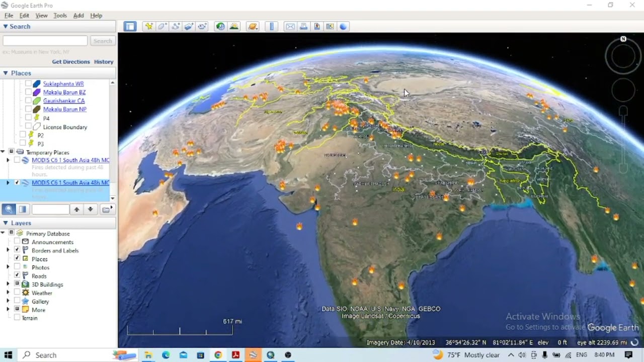The width and height of the screenshot is (644, 362).
Task: Enable the Weather layer checkbox
Action: pyautogui.click(x=17, y=293)
